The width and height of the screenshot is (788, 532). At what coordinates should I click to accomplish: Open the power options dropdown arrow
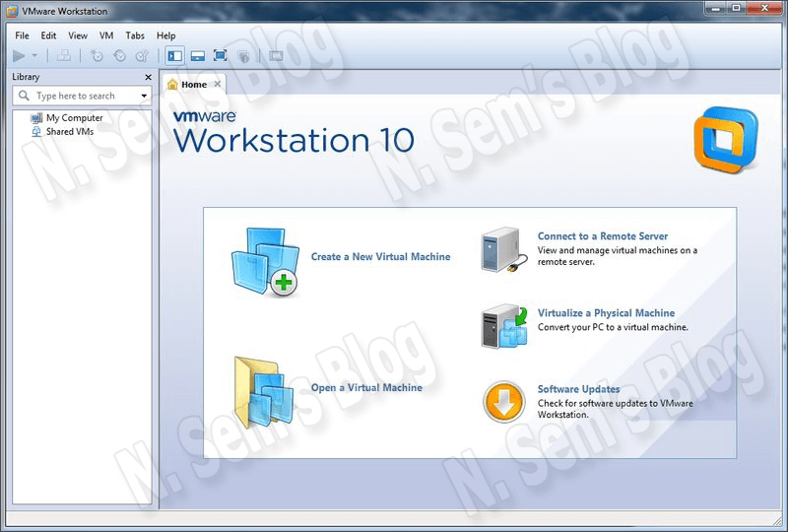[x=34, y=56]
